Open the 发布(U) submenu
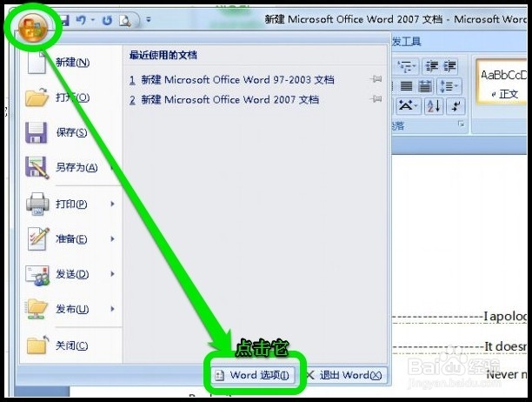The height and width of the screenshot is (402, 532). [70, 309]
